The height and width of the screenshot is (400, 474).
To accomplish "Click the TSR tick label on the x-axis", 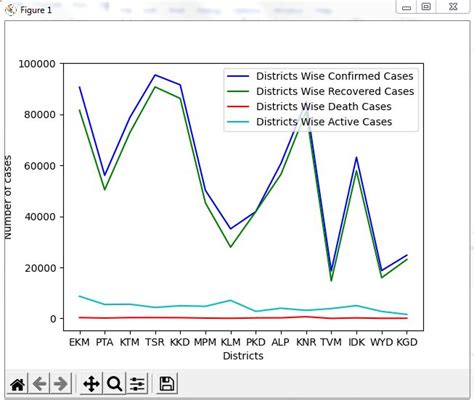I will tap(155, 342).
